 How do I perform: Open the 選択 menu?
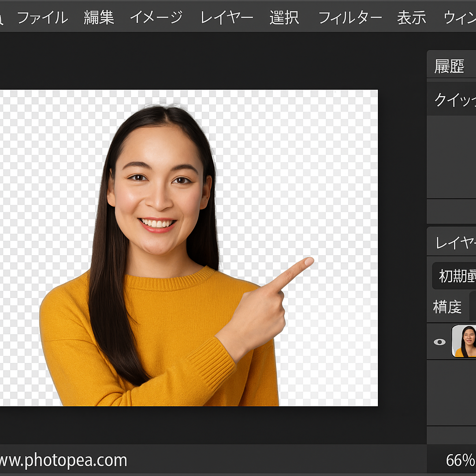(x=284, y=18)
